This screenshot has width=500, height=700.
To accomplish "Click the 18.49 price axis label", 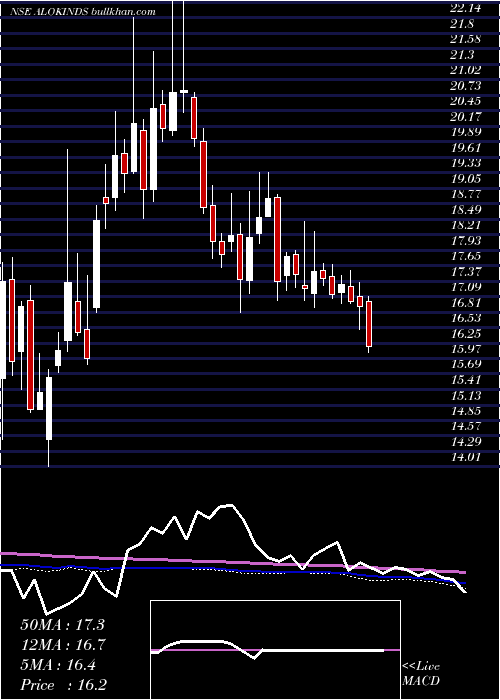I will (x=466, y=209).
